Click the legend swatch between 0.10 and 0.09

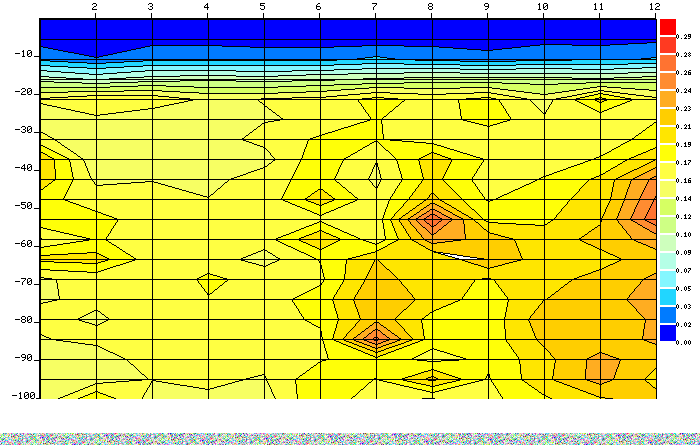coord(668,243)
